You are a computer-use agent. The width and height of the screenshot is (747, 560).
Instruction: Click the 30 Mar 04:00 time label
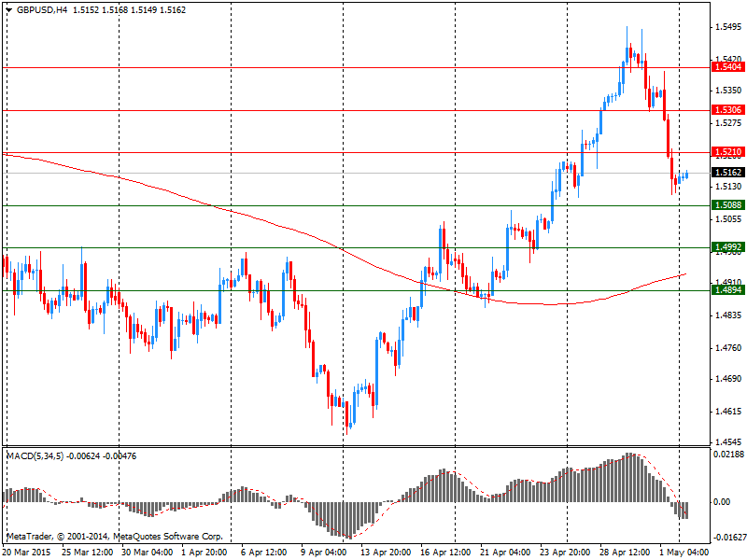point(148,553)
